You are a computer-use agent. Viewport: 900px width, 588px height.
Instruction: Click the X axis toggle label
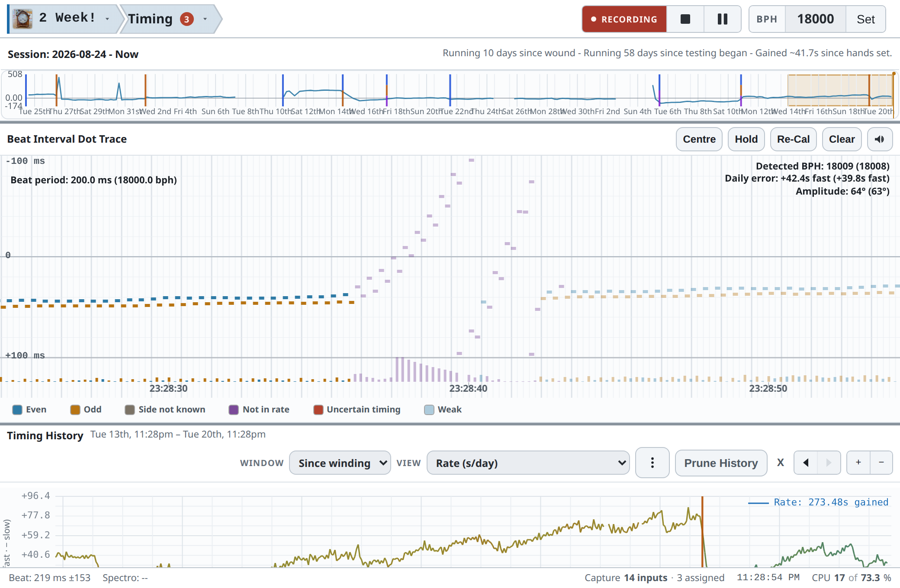(x=781, y=463)
